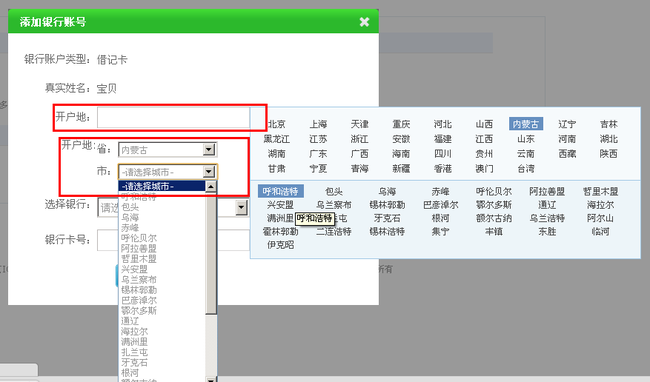Screen dimensions: 650x382
Task: Choose 兴安盟 in the city dropdown list
Action: 134,269
